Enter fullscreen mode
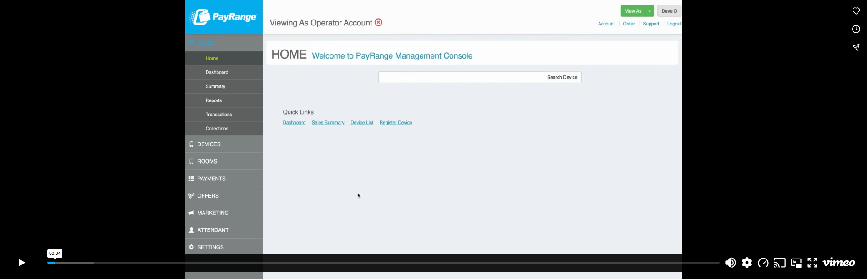 coord(812,263)
